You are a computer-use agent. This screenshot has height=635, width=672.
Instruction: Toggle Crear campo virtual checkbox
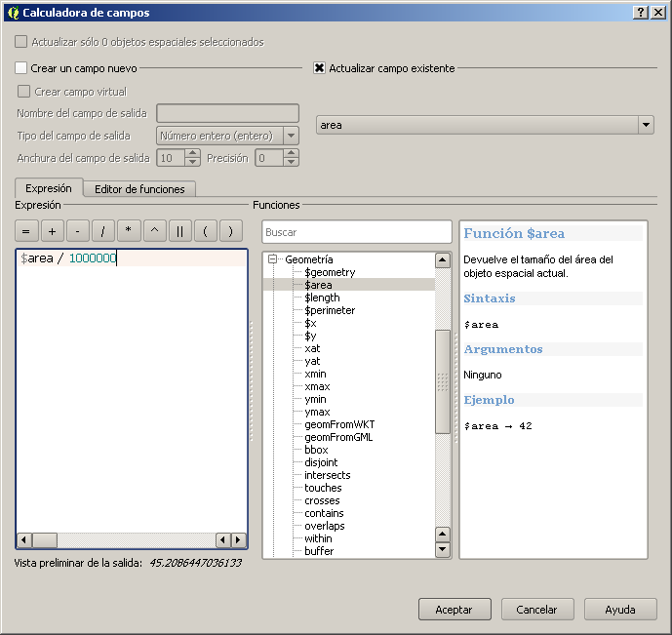pos(23,92)
